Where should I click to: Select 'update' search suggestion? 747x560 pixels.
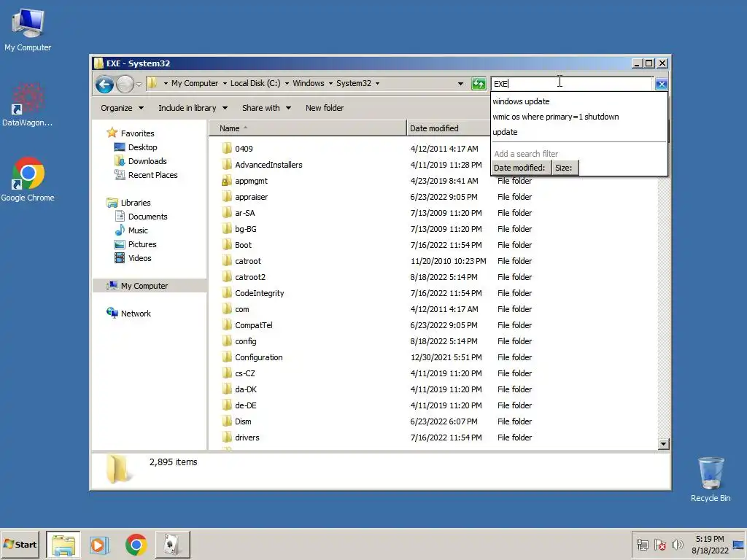[x=505, y=132]
